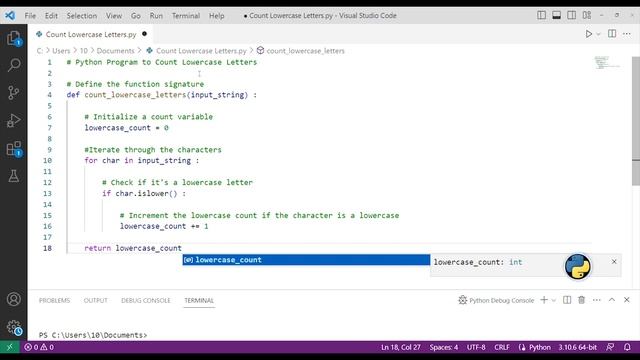The width and height of the screenshot is (640, 360).
Task: Open the View menu
Action: [114, 16]
